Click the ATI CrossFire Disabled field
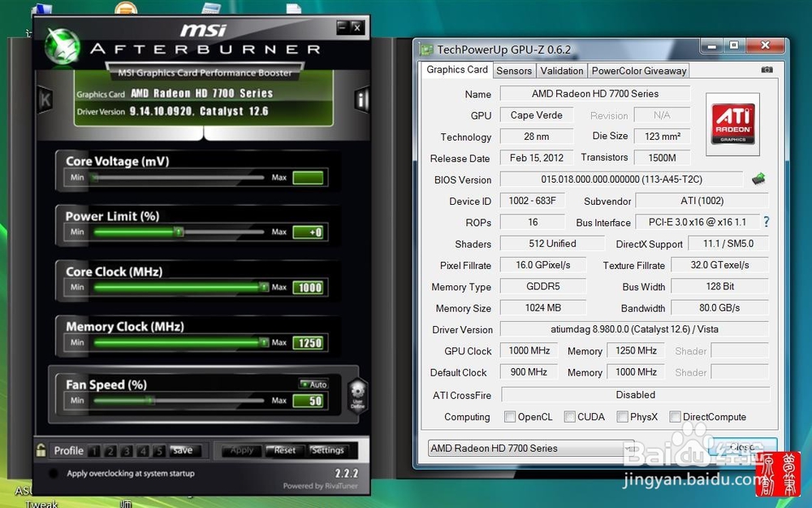The width and height of the screenshot is (812, 508). click(x=636, y=394)
